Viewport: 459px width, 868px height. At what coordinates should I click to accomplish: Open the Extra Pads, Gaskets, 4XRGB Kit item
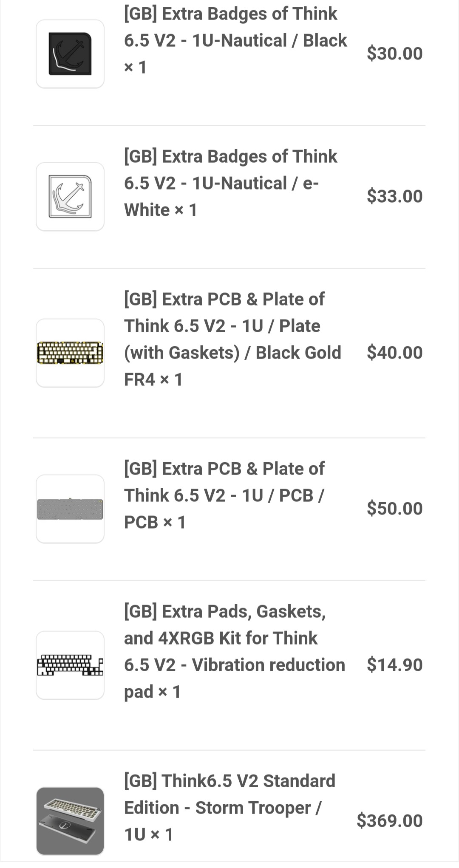[x=235, y=651]
